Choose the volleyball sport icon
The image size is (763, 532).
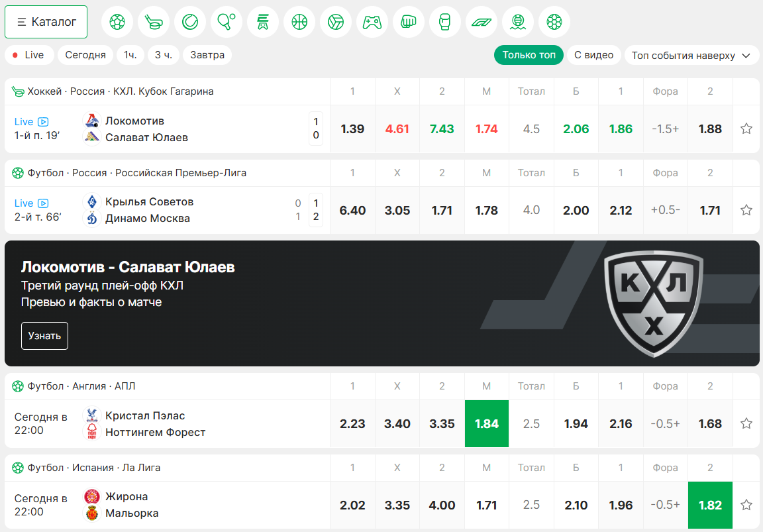336,22
